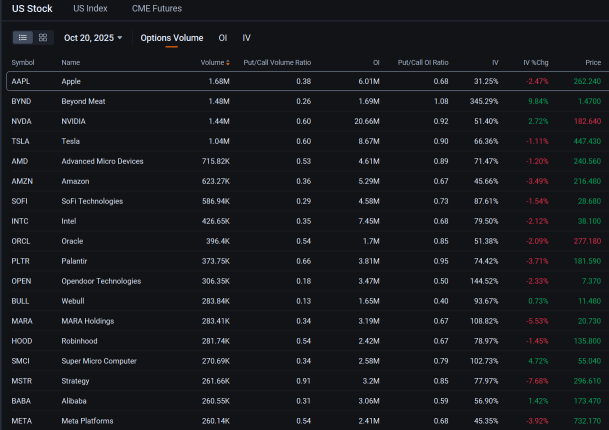Switch to list view layout icon
Screen dimensions: 609x430
tap(23, 37)
